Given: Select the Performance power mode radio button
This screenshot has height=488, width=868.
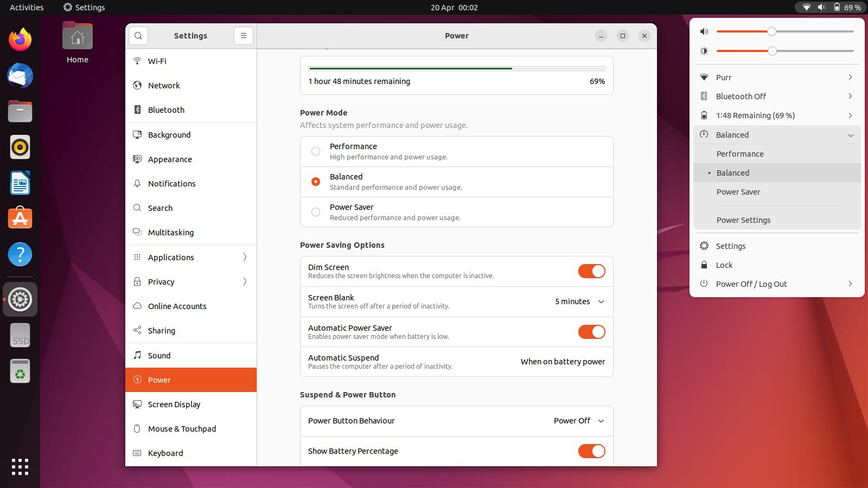Looking at the screenshot, I should [x=316, y=152].
